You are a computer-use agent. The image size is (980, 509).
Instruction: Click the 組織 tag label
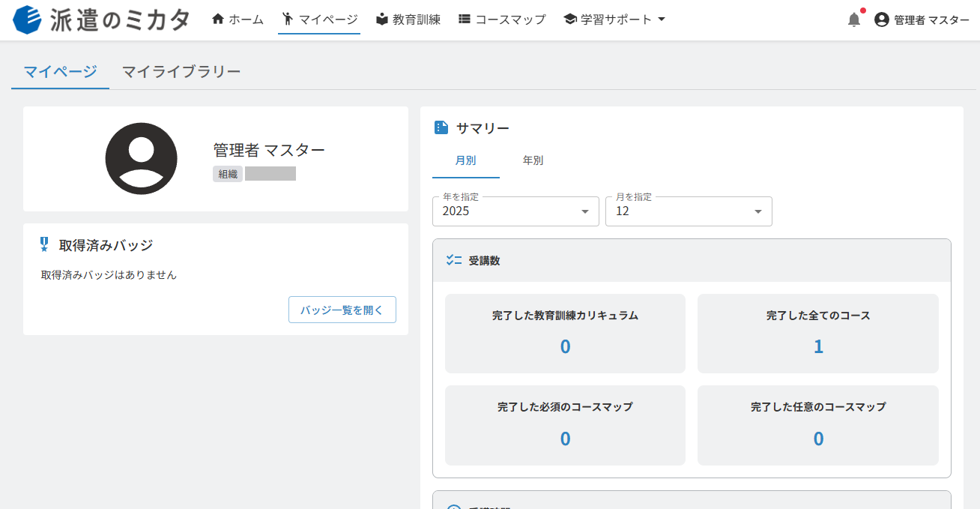[x=228, y=174]
